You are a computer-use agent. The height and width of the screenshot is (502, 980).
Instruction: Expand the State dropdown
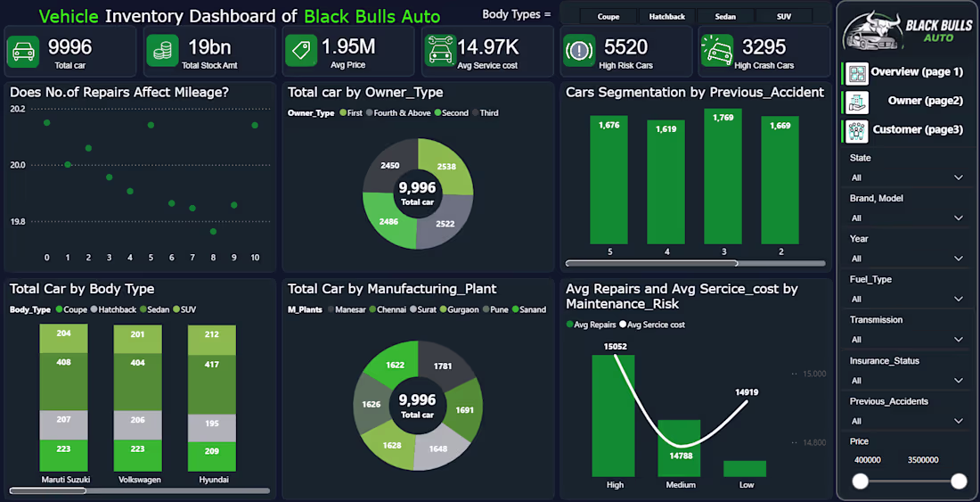[907, 177]
